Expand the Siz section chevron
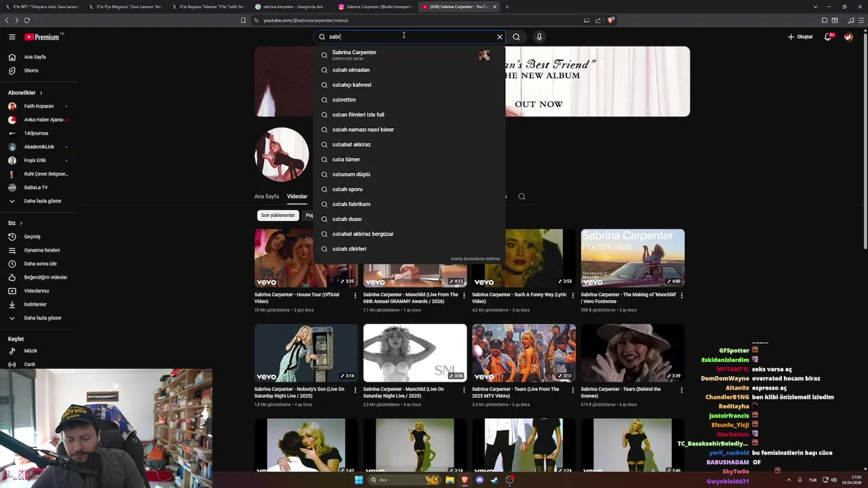The height and width of the screenshot is (488, 868). (x=21, y=223)
